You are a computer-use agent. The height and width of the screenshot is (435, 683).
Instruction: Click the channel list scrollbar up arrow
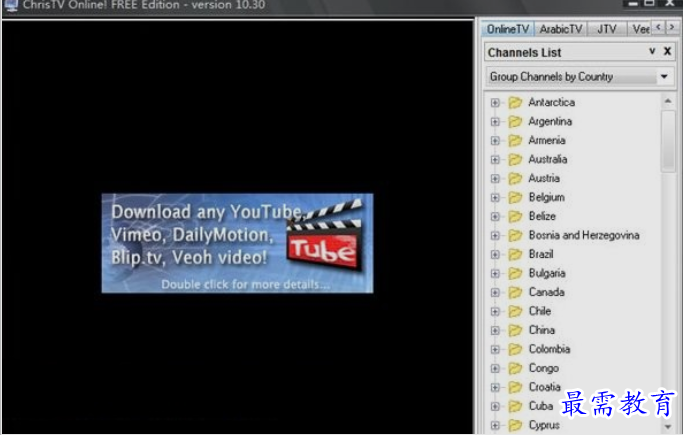tap(668, 101)
